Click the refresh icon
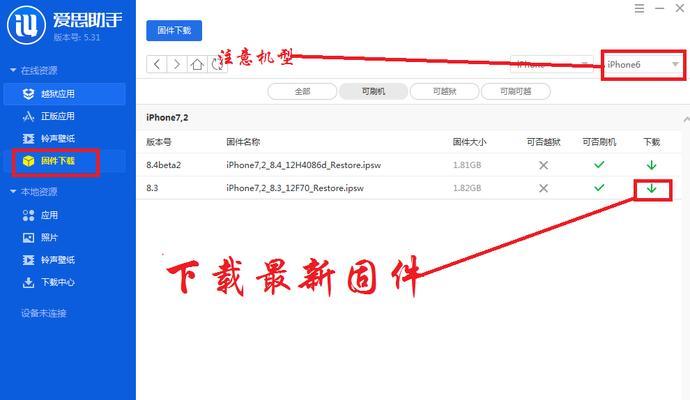The width and height of the screenshot is (690, 400). pos(217,64)
